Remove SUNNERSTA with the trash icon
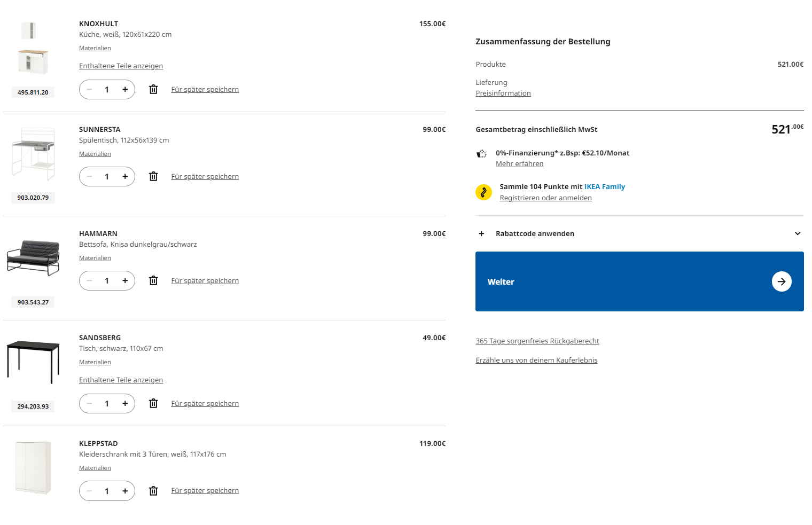The image size is (812, 525). click(x=153, y=176)
